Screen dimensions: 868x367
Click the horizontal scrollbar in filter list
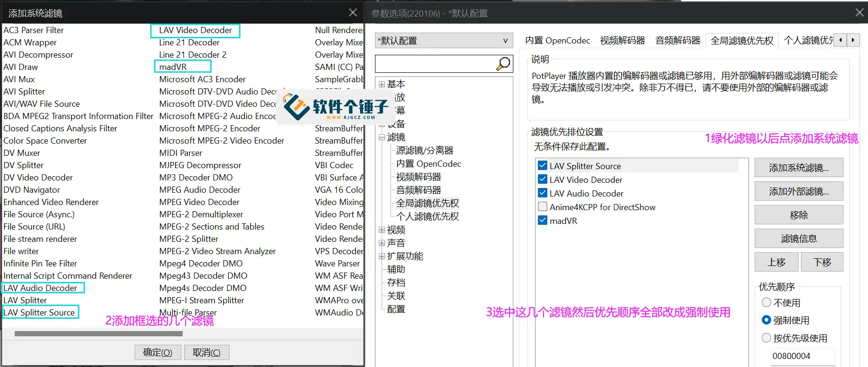(x=99, y=333)
